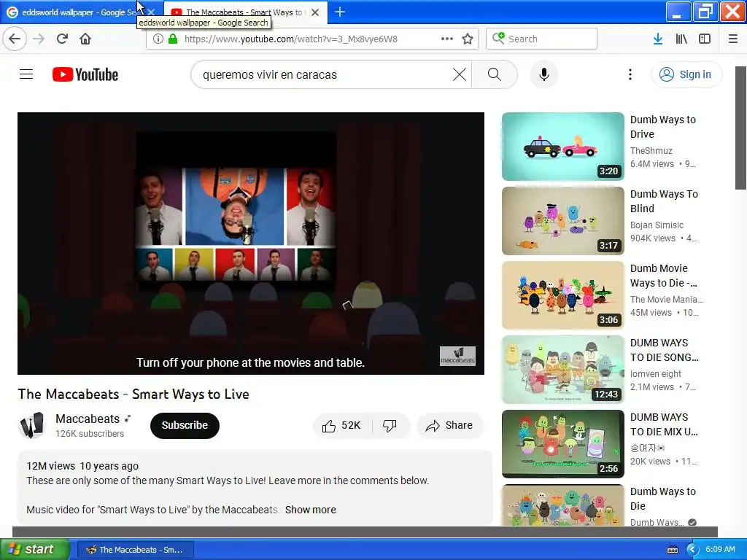The width and height of the screenshot is (747, 560).
Task: Open the Windows start menu
Action: pyautogui.click(x=34, y=550)
